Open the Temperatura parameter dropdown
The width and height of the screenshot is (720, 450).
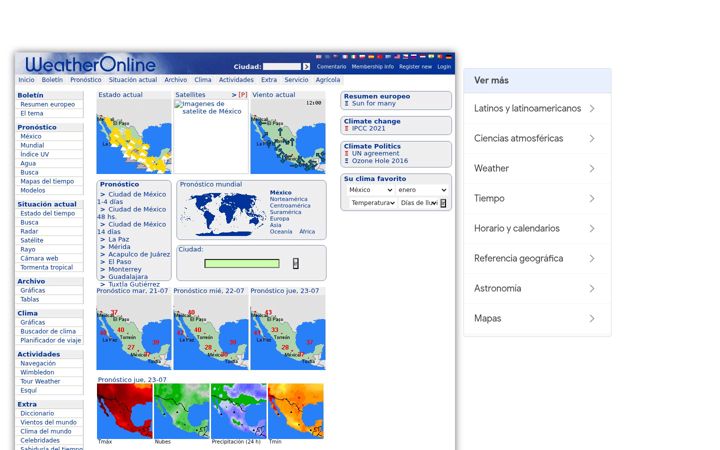372,202
